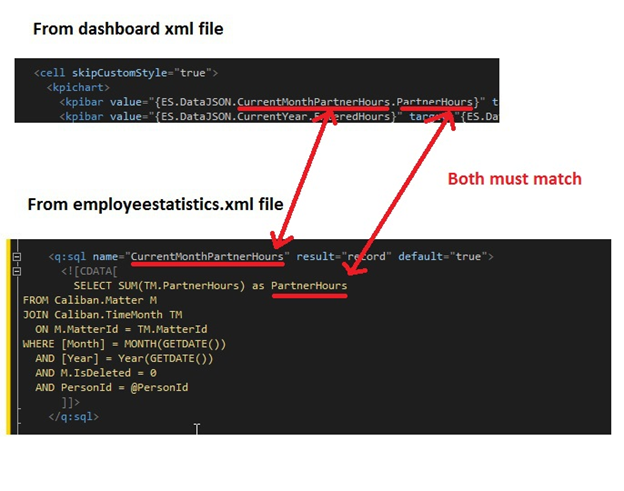Click the default="true" attribute

click(x=439, y=257)
